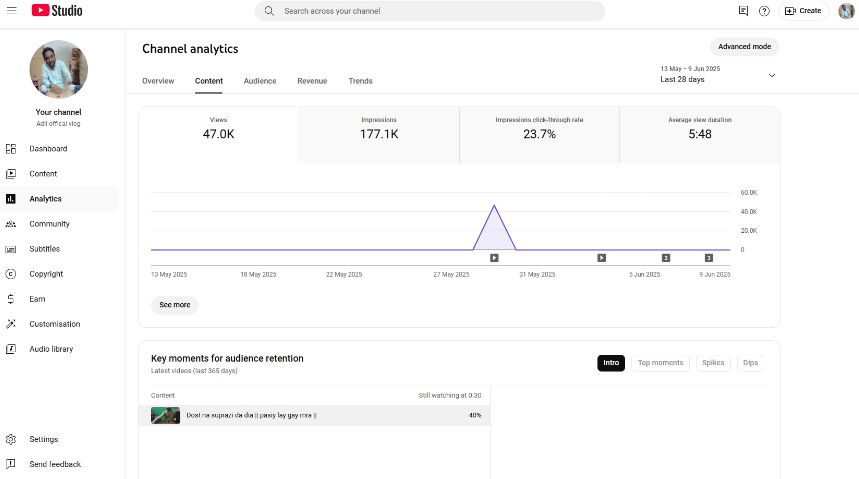
Task: Open the channel comments icon in header
Action: click(743, 11)
